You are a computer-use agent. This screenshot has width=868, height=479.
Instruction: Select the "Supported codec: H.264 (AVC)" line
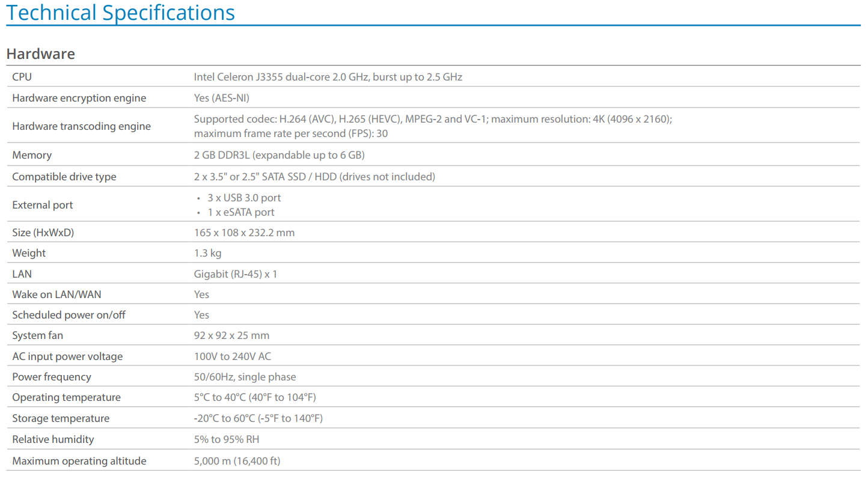(x=433, y=119)
